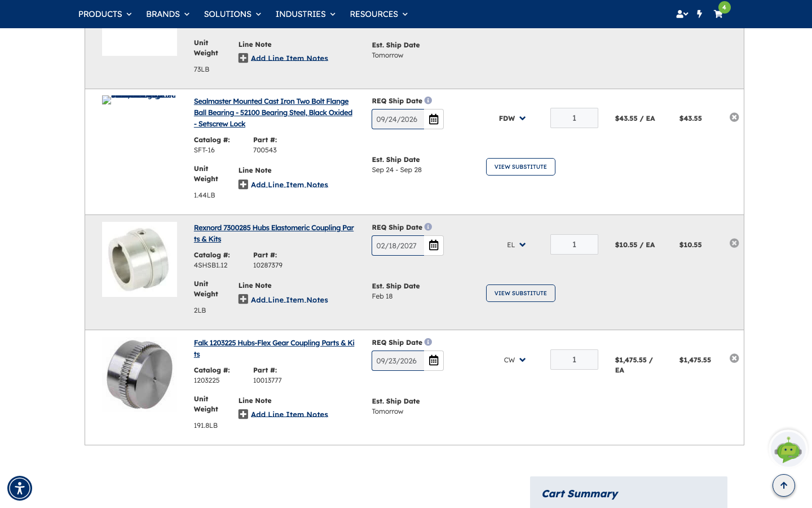Image resolution: width=812 pixels, height=508 pixels.
Task: Open calendar for Falk REQ ship date
Action: click(x=434, y=361)
